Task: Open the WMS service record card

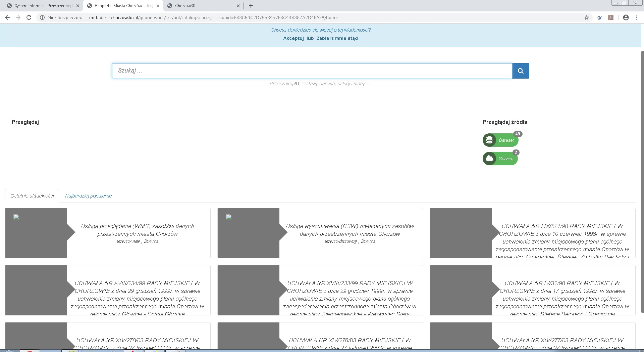Action: click(x=138, y=230)
